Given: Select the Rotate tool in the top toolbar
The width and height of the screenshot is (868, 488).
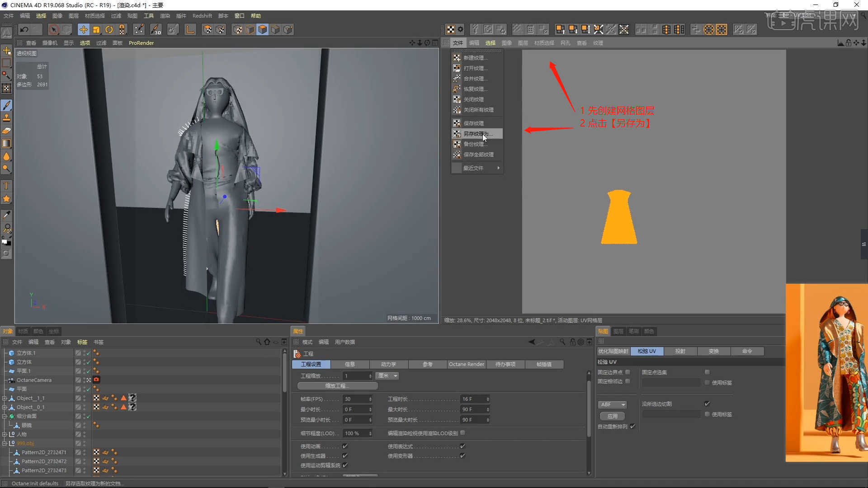Looking at the screenshot, I should [109, 29].
